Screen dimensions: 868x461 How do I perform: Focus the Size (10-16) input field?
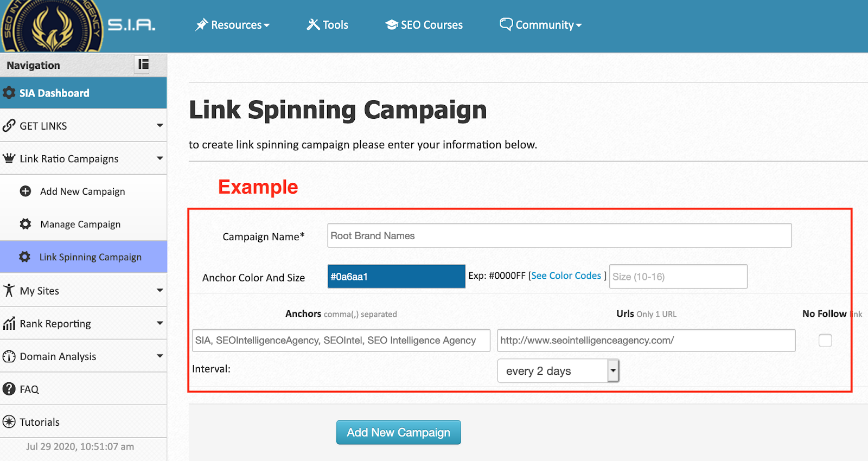(x=678, y=277)
